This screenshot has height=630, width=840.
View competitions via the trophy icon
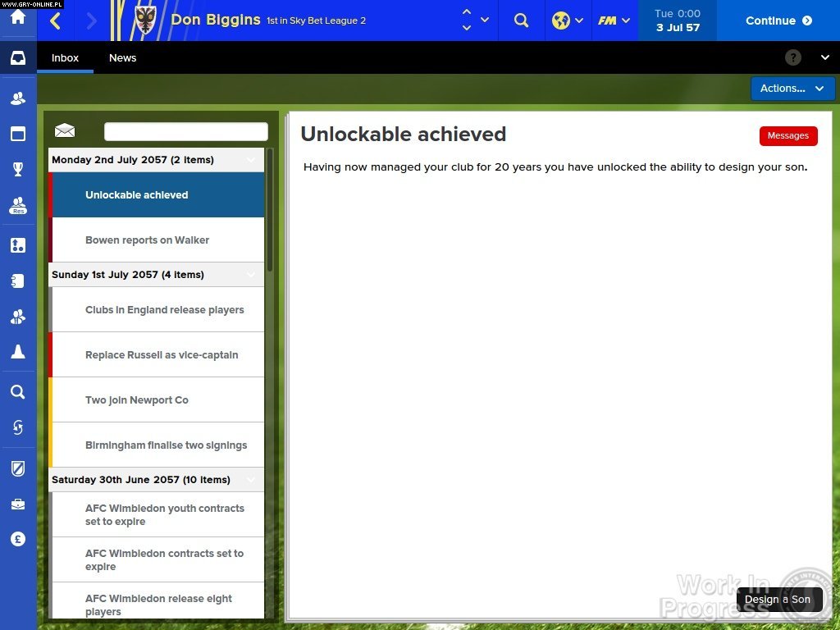pyautogui.click(x=18, y=169)
